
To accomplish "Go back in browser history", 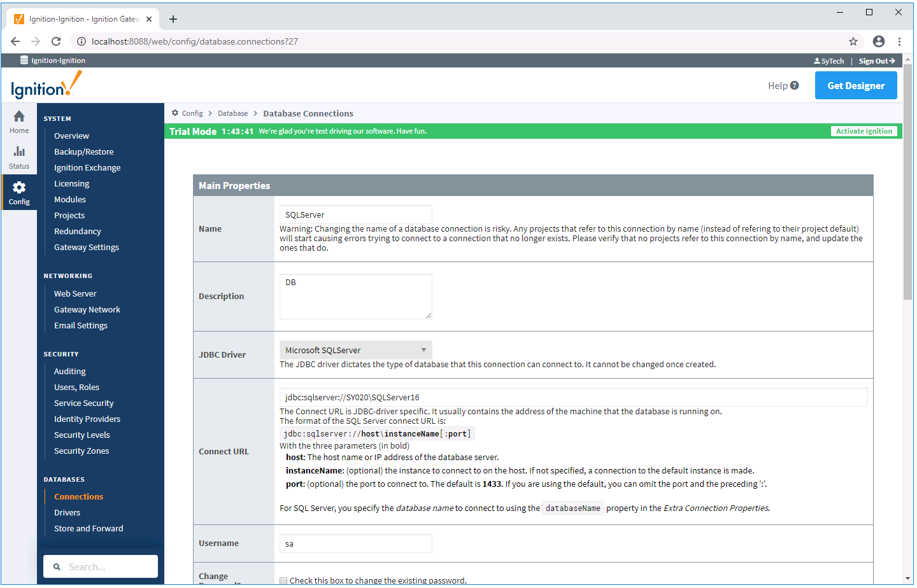I will [15, 41].
